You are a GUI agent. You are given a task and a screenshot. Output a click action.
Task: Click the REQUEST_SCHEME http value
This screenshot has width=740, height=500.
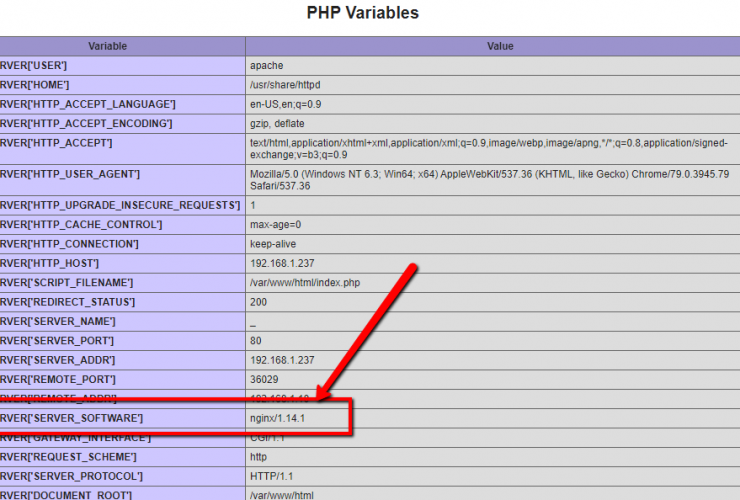[x=259, y=457]
